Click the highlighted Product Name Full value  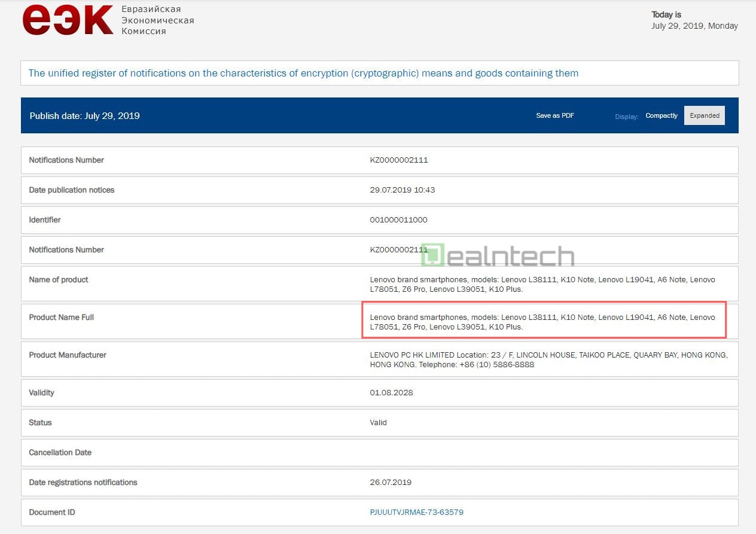pos(542,322)
